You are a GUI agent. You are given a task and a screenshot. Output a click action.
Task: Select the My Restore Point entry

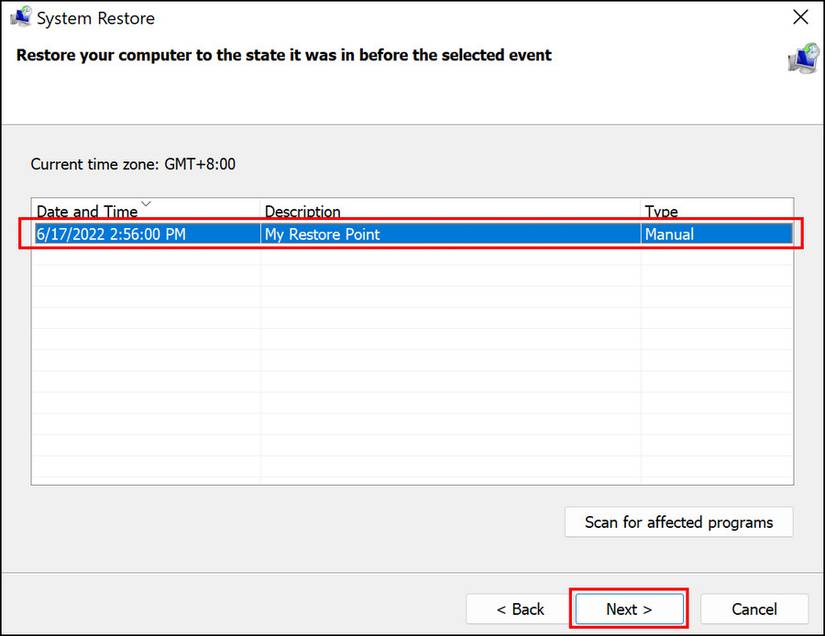click(320, 234)
